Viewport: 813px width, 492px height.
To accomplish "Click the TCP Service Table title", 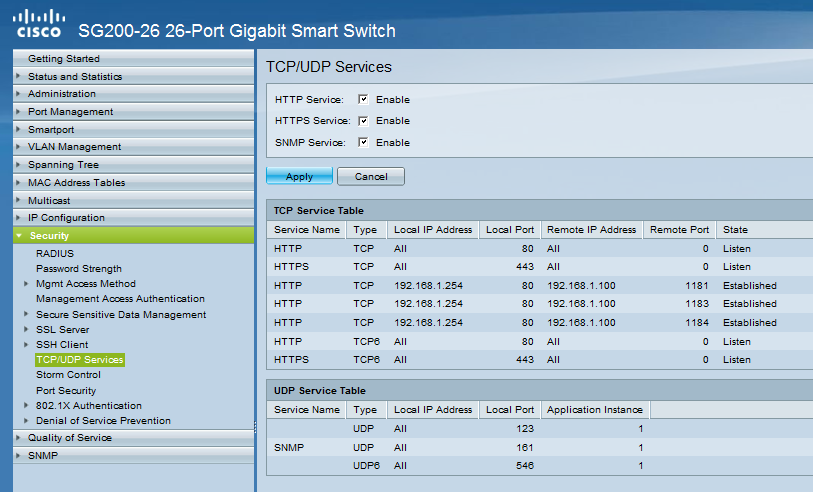I will [318, 210].
